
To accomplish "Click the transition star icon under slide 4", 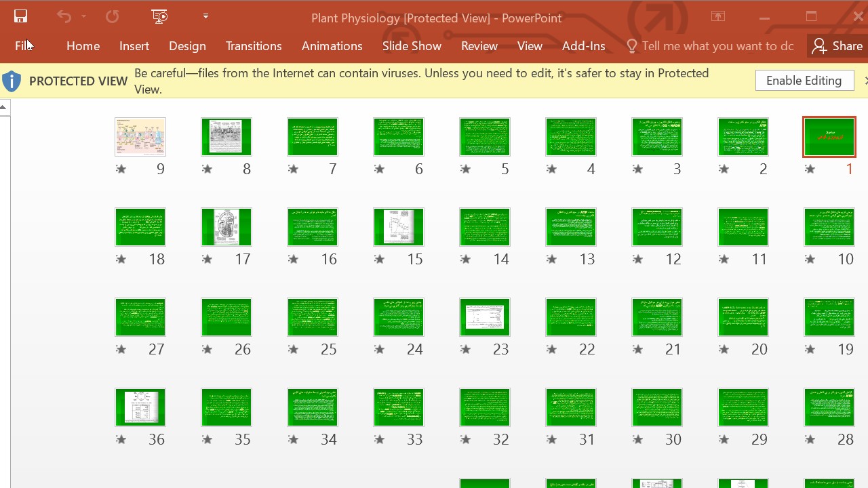I will (551, 169).
